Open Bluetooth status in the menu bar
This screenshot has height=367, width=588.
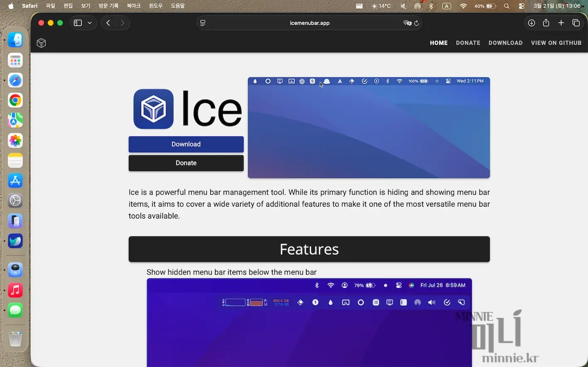pos(431,6)
